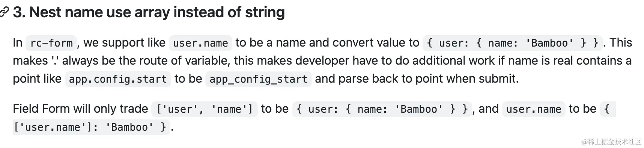644x148 pixels.
Task: Click the watermark text at bottom right
Action: (611, 142)
